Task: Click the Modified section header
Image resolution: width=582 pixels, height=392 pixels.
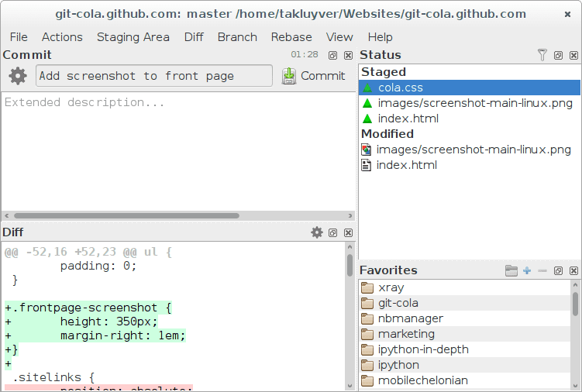Action: point(387,134)
